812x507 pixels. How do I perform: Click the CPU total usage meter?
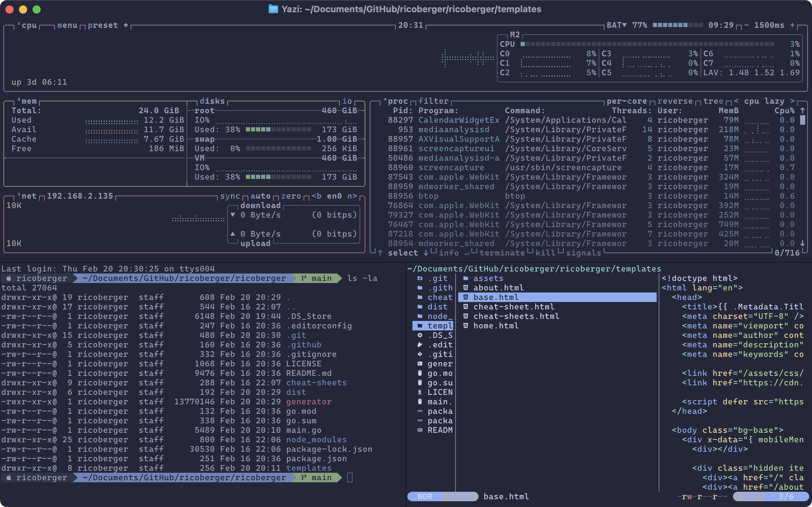point(647,44)
